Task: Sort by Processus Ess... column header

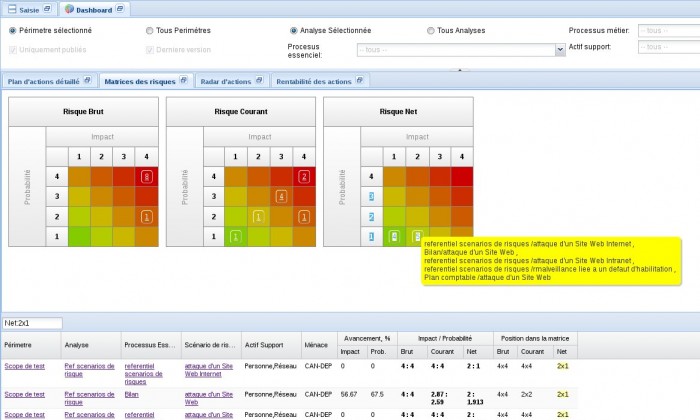Action: [151, 345]
